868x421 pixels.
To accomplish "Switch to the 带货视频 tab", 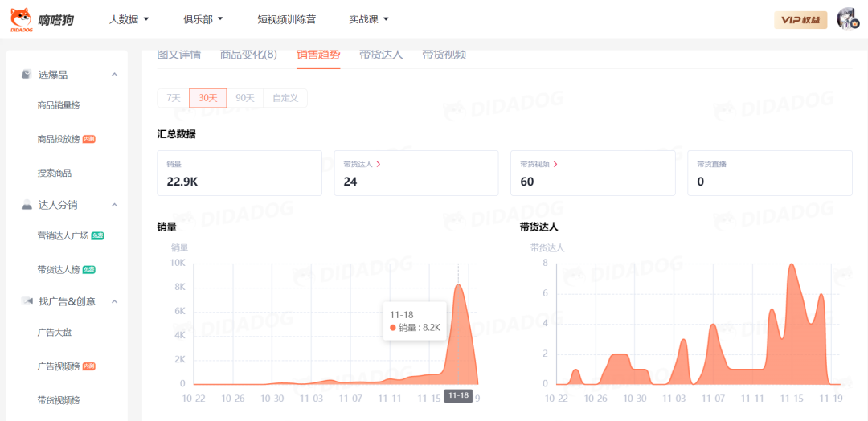I will (444, 55).
